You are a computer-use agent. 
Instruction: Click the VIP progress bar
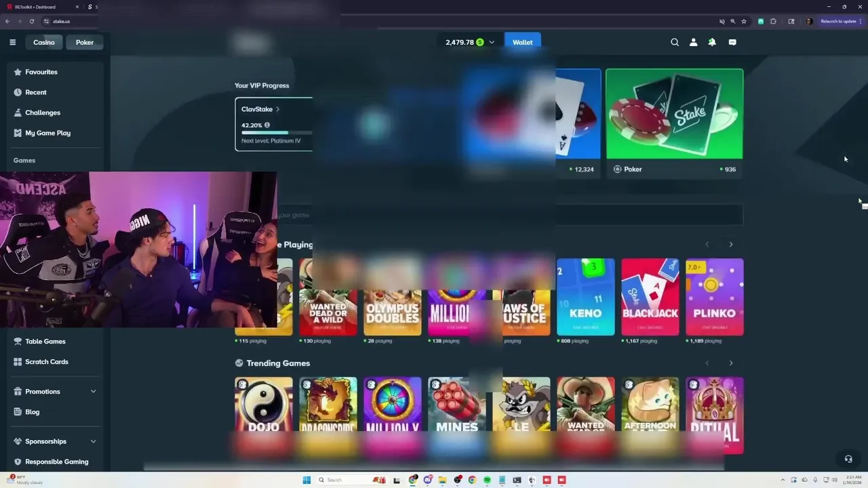click(x=277, y=133)
